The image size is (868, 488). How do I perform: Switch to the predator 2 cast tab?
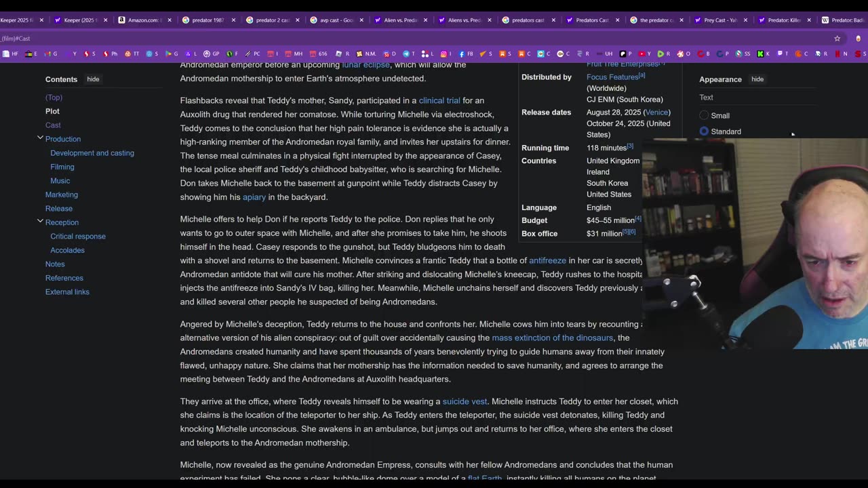(x=271, y=20)
